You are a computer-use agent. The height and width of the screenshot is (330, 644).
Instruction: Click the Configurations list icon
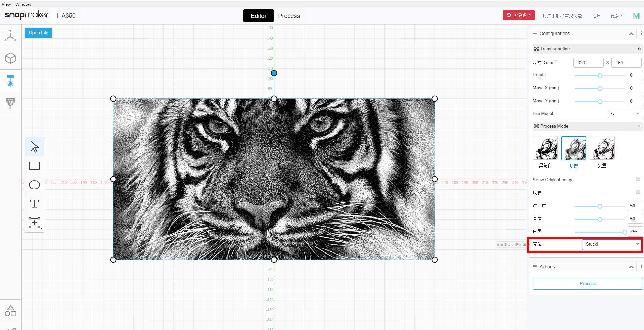coord(535,34)
